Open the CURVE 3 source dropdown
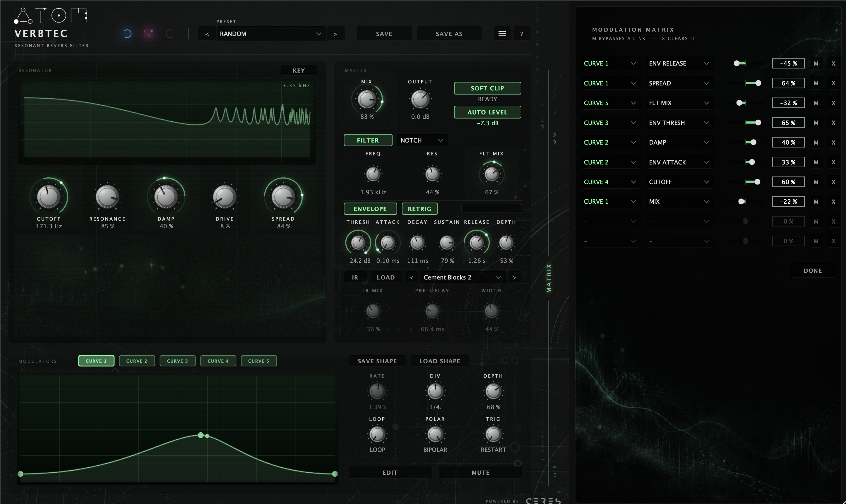Image resolution: width=846 pixels, height=504 pixels. (610, 123)
